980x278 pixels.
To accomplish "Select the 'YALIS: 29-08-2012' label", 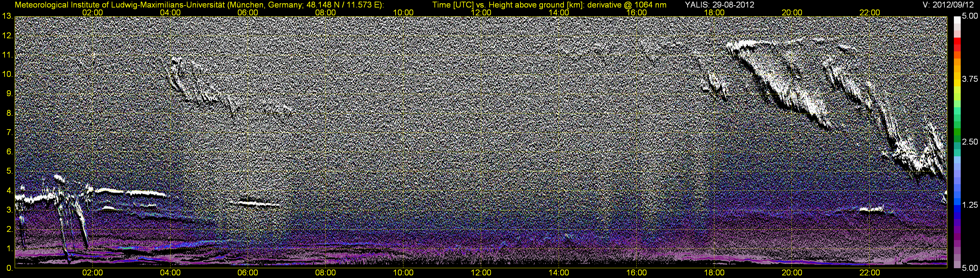I will (719, 5).
